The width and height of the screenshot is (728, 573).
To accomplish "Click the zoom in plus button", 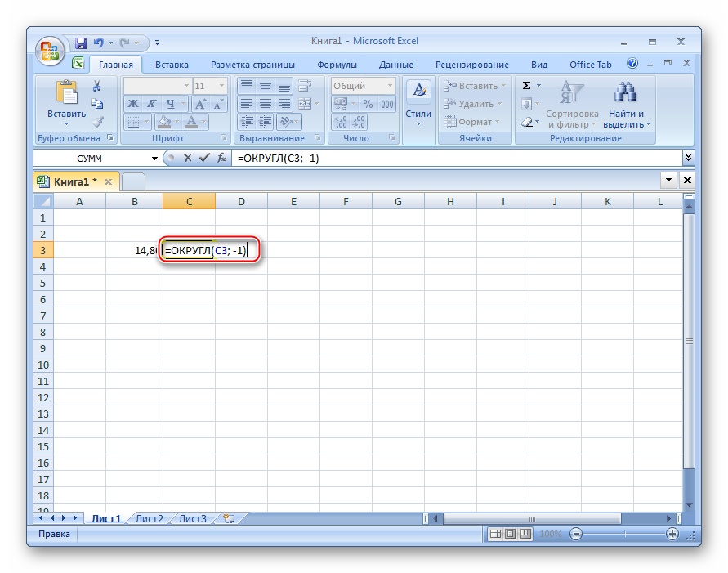I will [672, 534].
